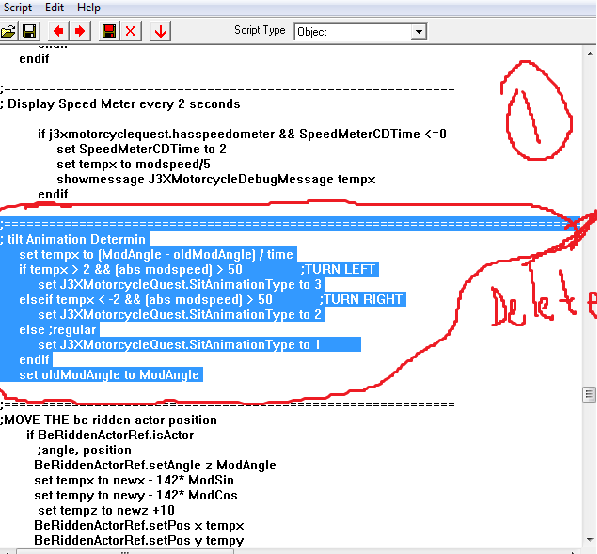Click line 'BeRiddenActorRef.setPos x tempx'
The width and height of the screenshot is (597, 554).
pos(139,525)
